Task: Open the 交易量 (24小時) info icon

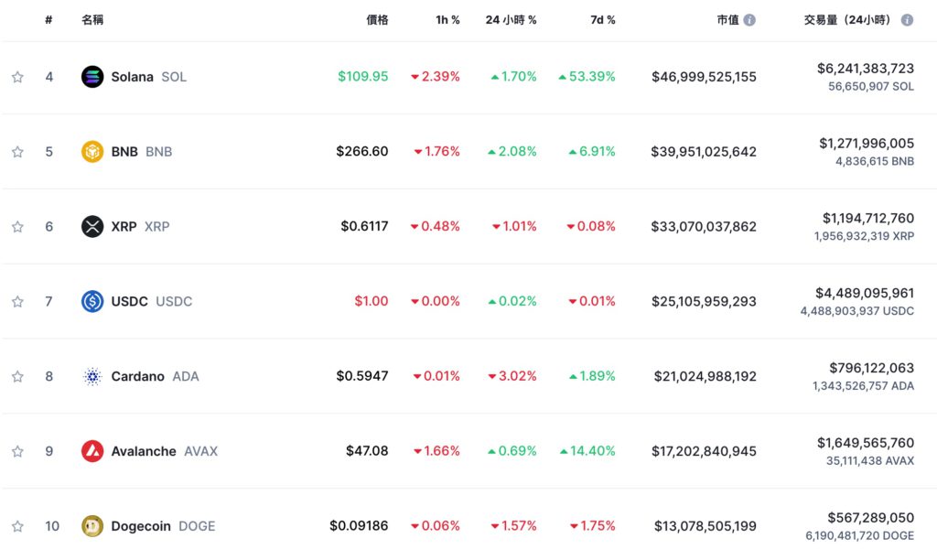Action: point(907,20)
